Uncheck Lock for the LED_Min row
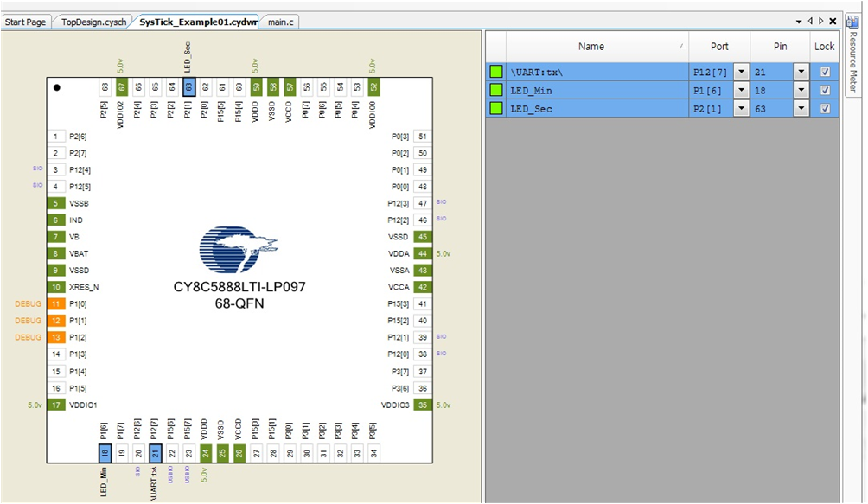The height and width of the screenshot is (504, 868). pos(826,90)
